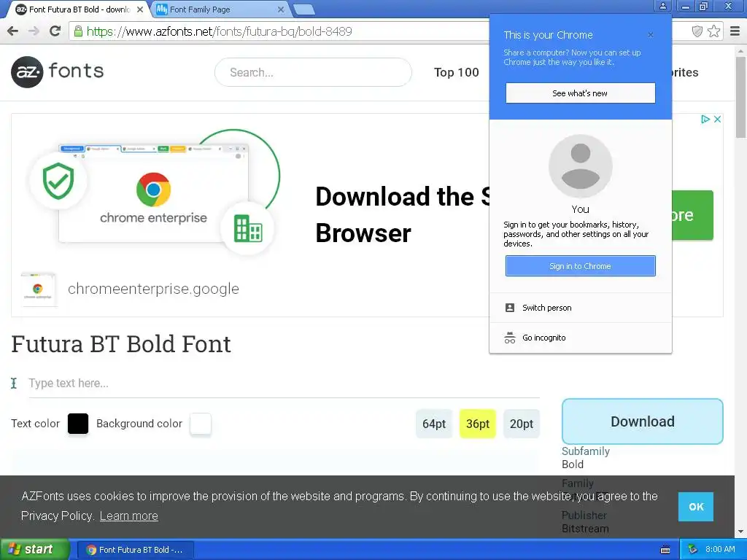Select the 64pt preview size
This screenshot has height=560, width=747.
pyautogui.click(x=434, y=424)
